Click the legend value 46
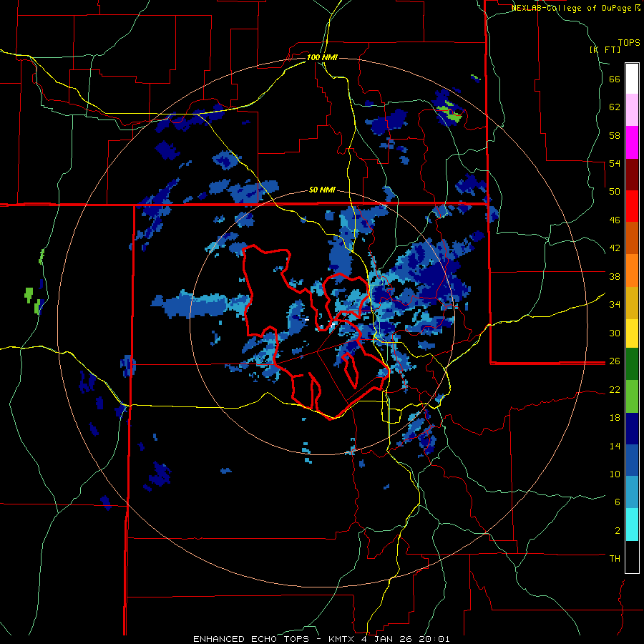The image size is (644, 644). click(615, 220)
